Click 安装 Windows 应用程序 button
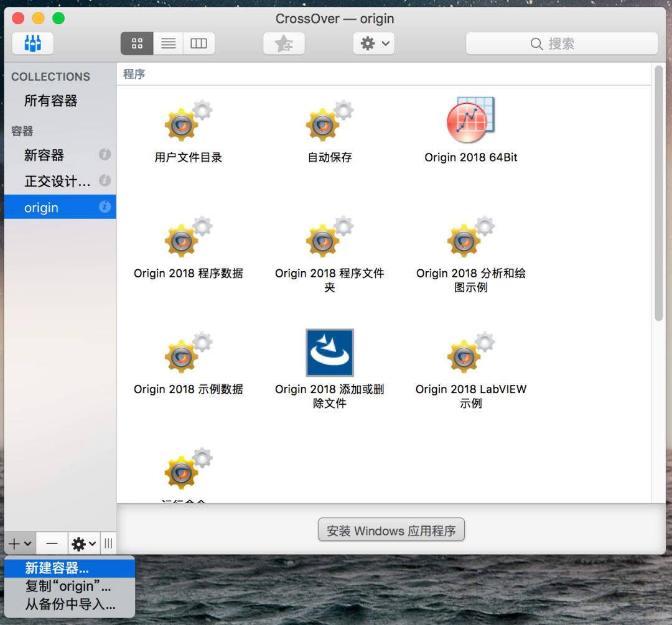The width and height of the screenshot is (672, 625). [x=391, y=530]
